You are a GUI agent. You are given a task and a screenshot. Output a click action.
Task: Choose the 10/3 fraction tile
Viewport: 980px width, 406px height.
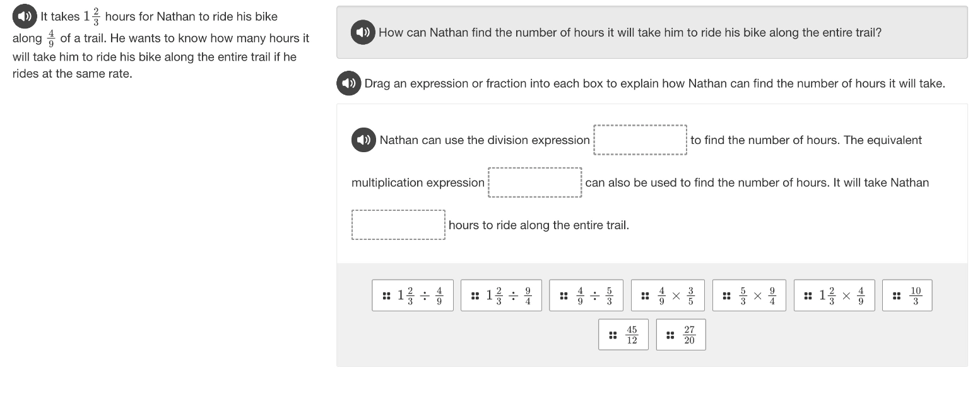coord(907,296)
